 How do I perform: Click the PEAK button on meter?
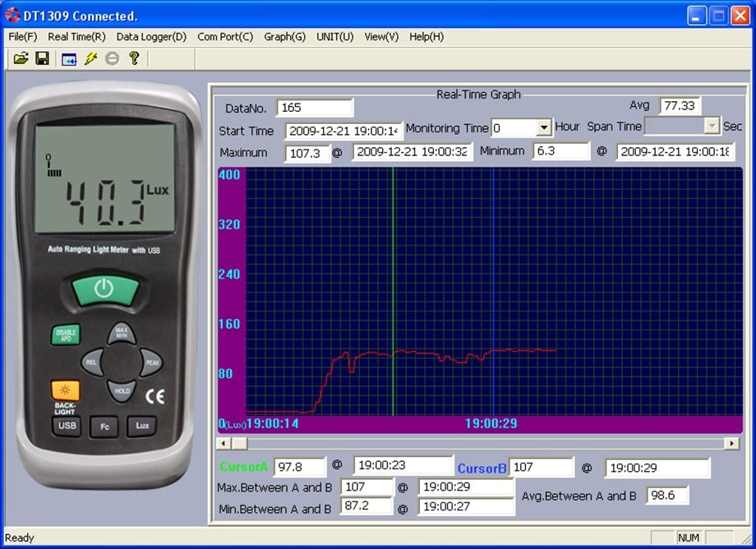[x=151, y=362]
